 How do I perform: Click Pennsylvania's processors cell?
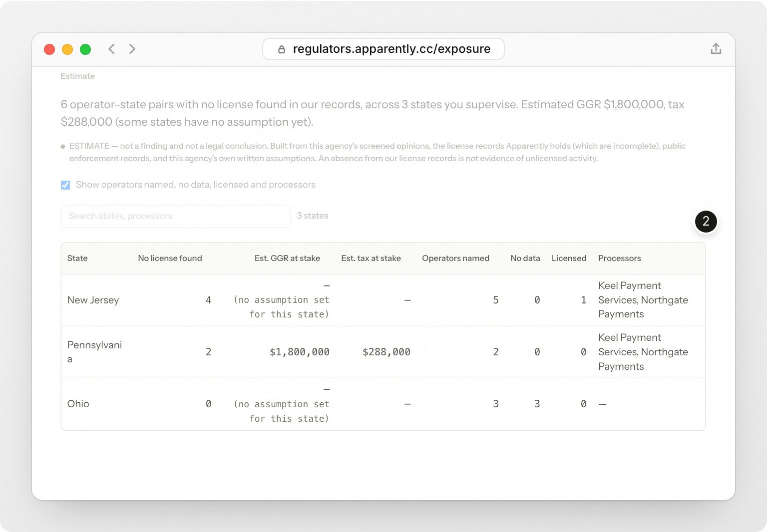coord(643,352)
